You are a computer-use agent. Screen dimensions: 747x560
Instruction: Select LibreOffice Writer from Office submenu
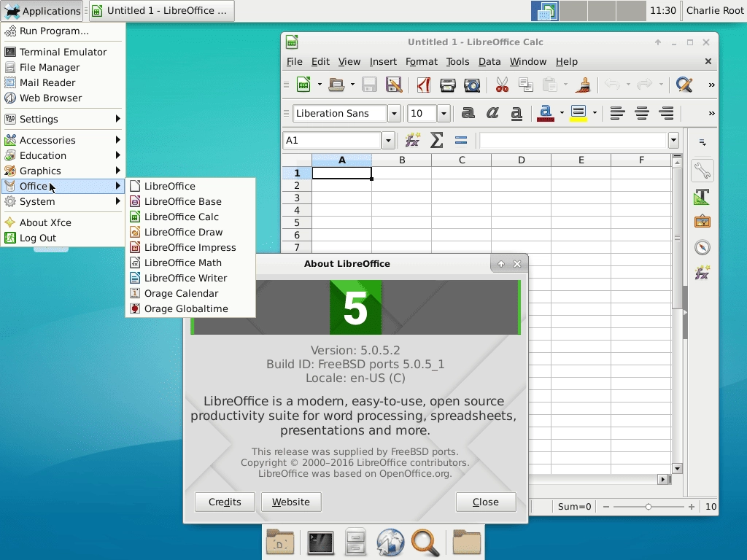tap(190, 278)
